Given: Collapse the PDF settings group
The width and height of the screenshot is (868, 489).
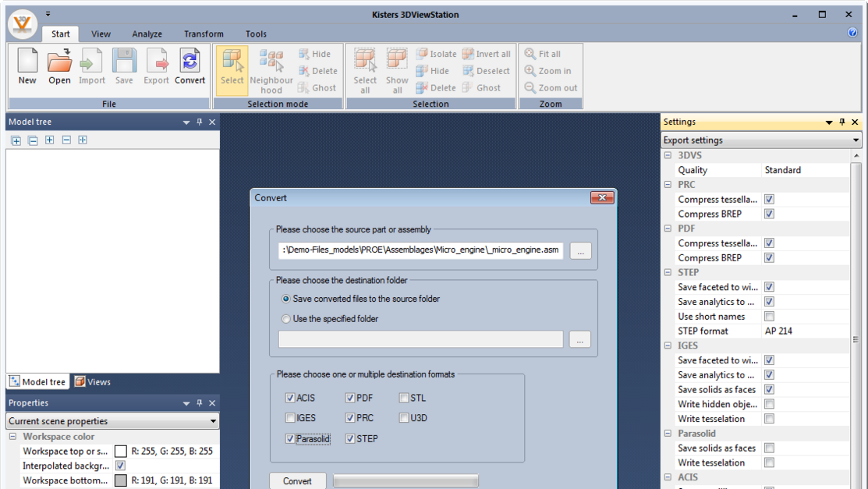Looking at the screenshot, I should point(668,229).
